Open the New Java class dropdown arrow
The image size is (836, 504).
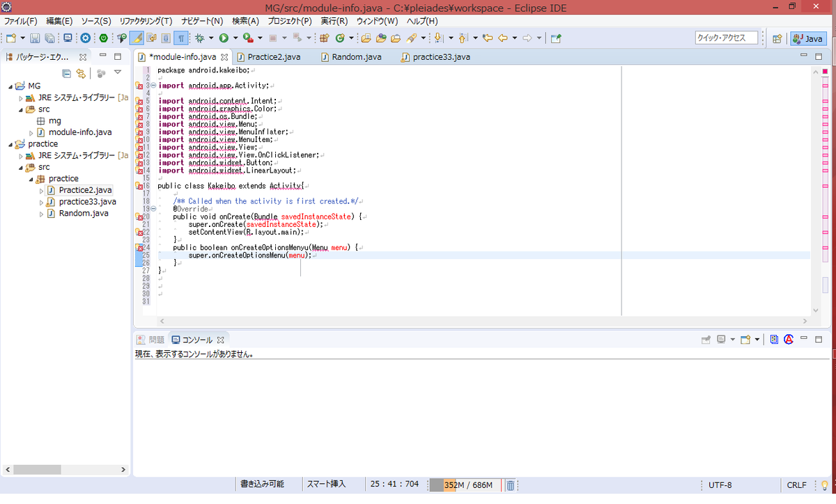click(x=352, y=38)
